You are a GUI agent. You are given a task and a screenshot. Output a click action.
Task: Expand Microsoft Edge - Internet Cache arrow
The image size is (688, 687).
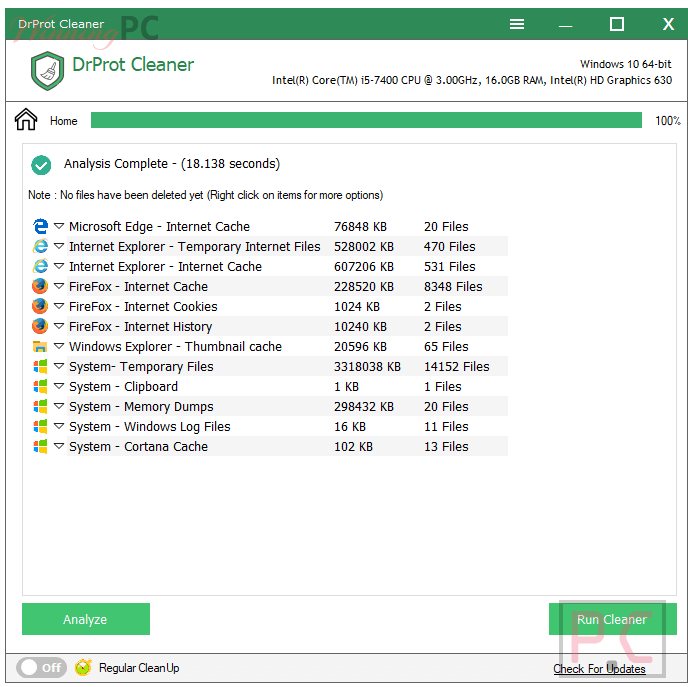pyautogui.click(x=59, y=226)
